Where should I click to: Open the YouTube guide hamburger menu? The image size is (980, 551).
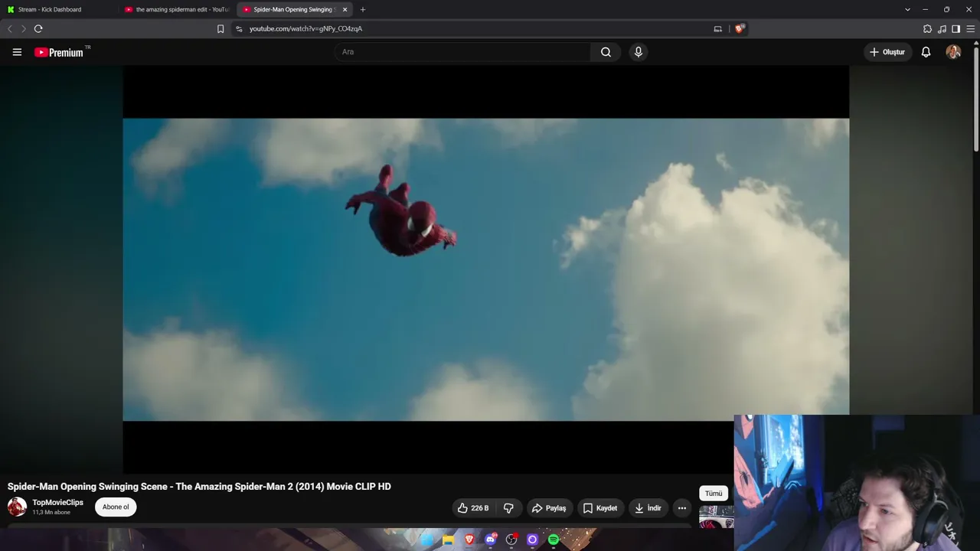point(17,52)
